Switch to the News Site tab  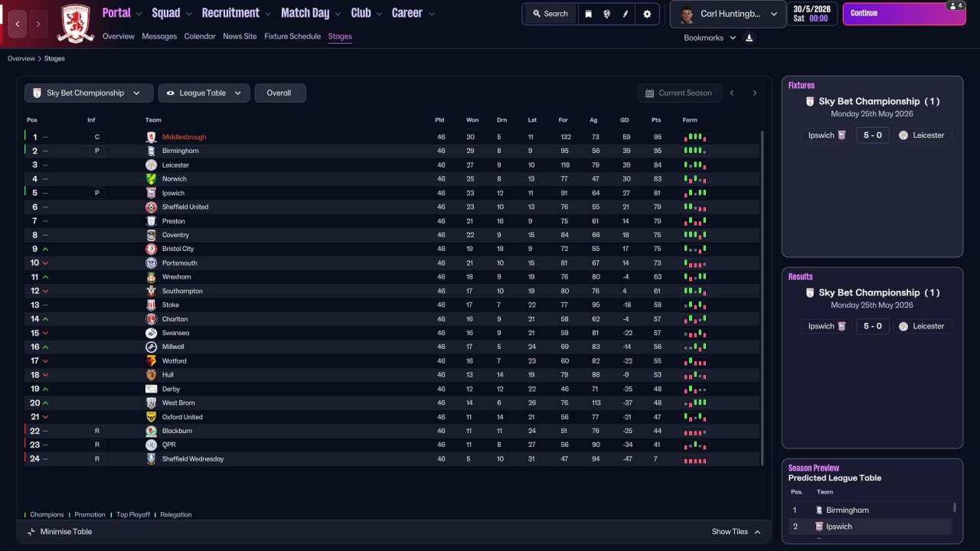(240, 37)
